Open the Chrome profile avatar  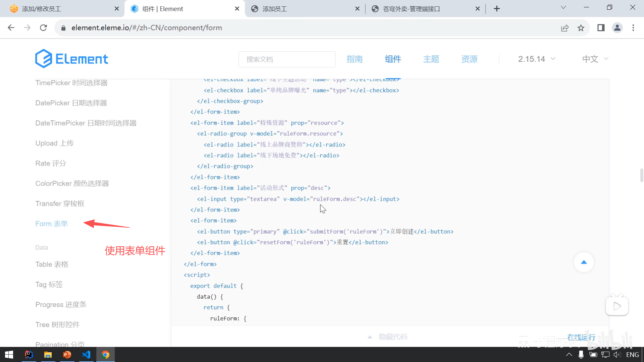tap(617, 28)
